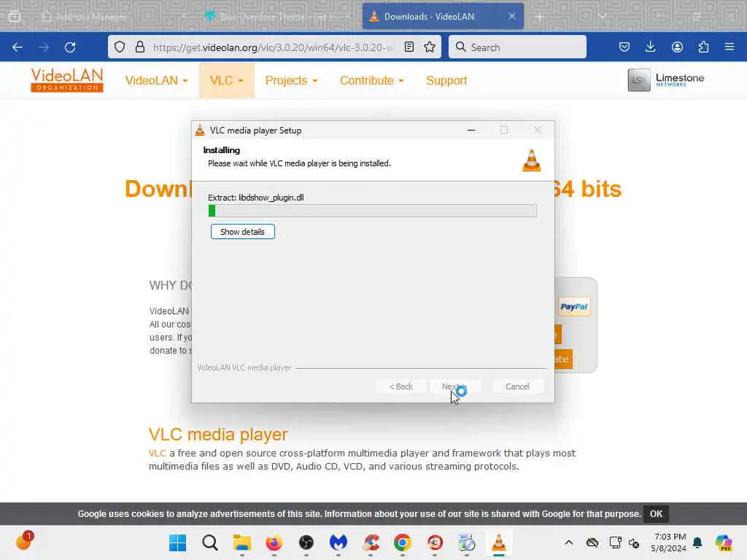This screenshot has height=560, width=747.
Task: Open the clock and date flyout
Action: (669, 542)
